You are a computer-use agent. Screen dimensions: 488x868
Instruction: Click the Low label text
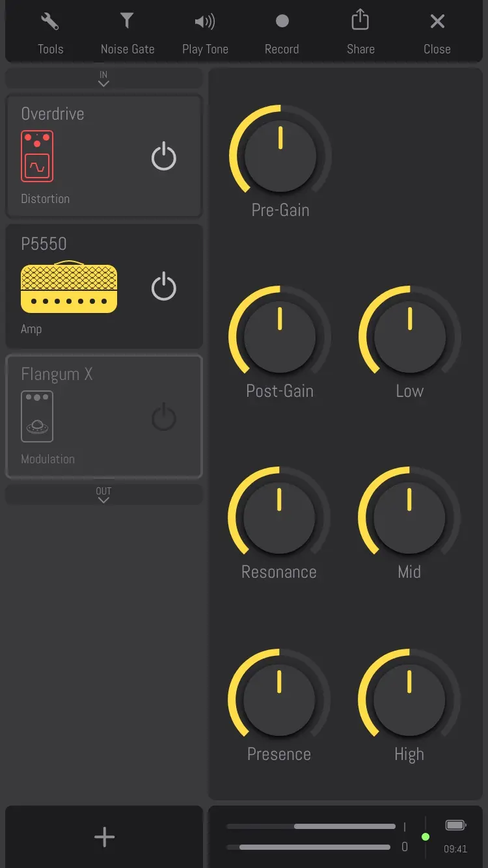pyautogui.click(x=410, y=391)
